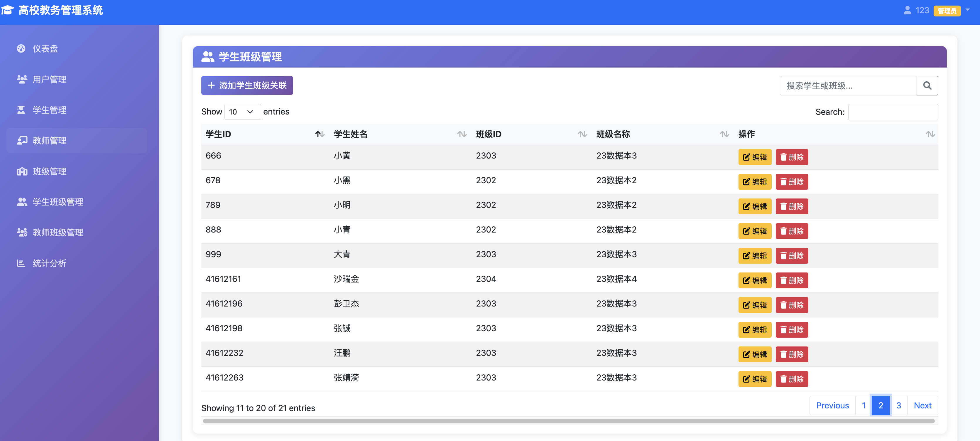Expand the admin account dropdown caret
980x441 pixels.
[967, 10]
